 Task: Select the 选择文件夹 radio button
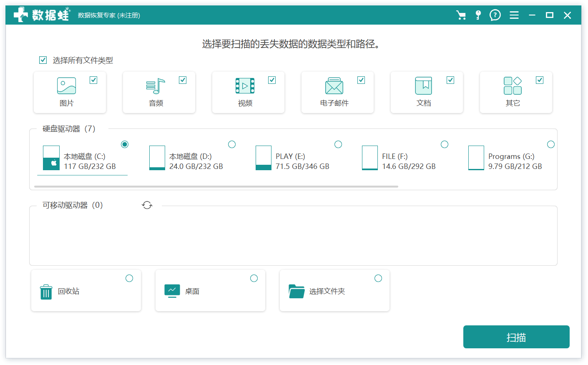[378, 278]
